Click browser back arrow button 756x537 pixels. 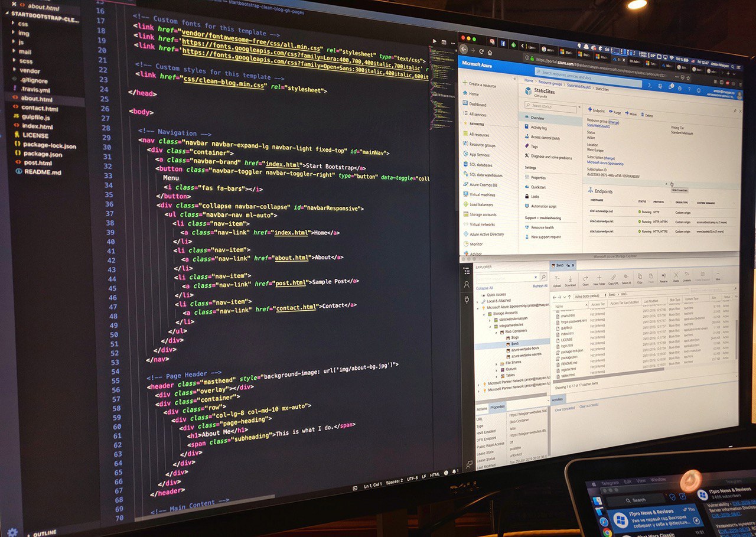[x=464, y=49]
